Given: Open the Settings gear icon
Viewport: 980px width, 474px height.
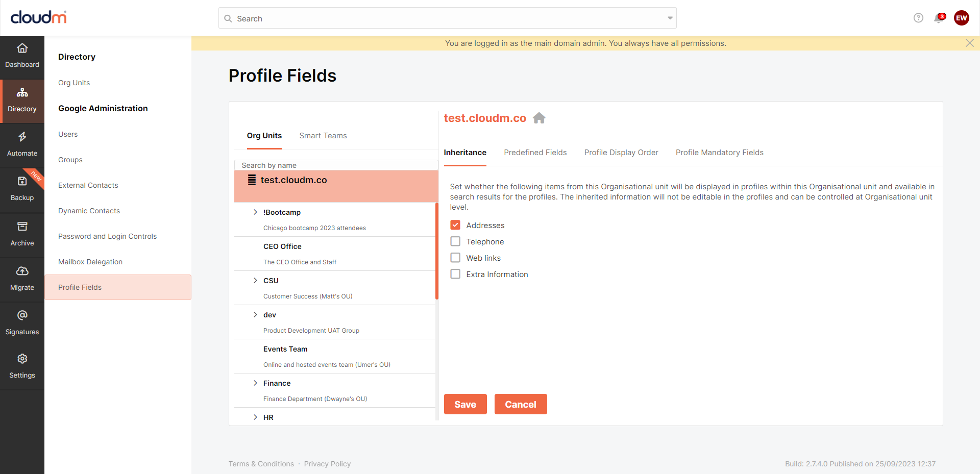Looking at the screenshot, I should 22,359.
